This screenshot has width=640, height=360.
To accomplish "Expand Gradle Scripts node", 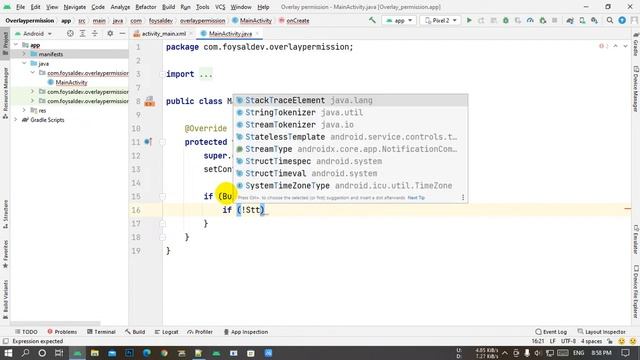I will click(x=16, y=120).
